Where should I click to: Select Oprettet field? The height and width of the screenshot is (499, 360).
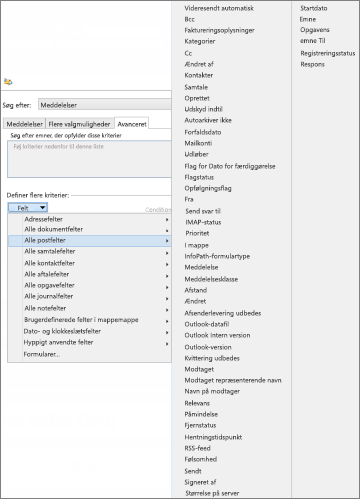[197, 98]
